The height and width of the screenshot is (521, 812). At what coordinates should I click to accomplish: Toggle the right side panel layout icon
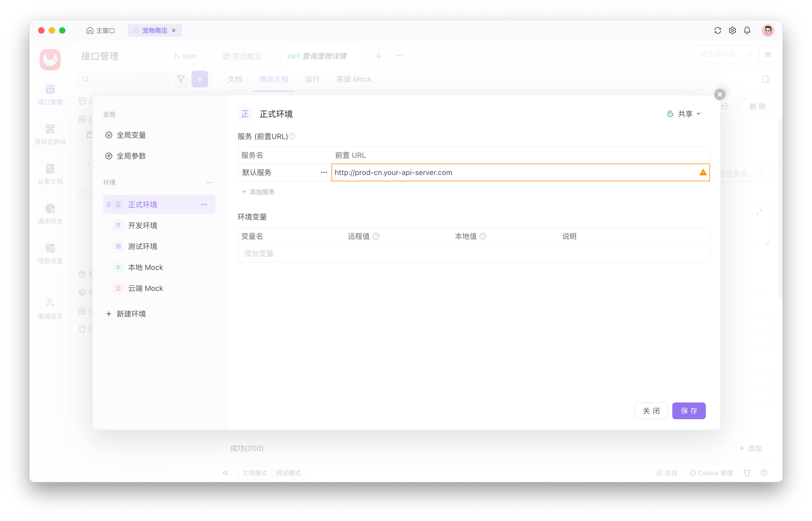(766, 79)
